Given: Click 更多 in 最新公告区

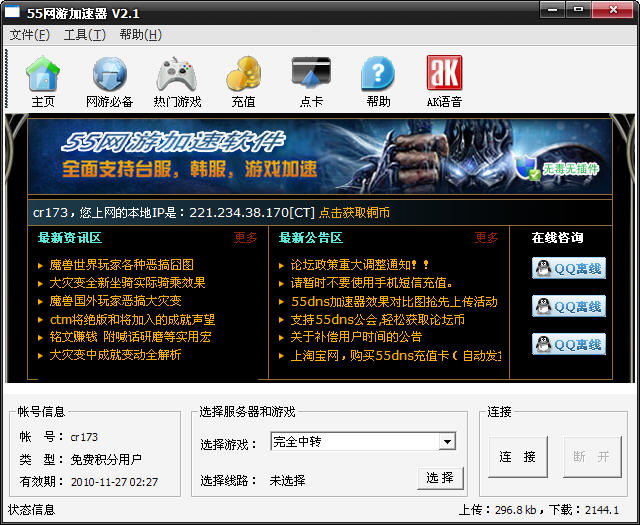Looking at the screenshot, I should (486, 238).
